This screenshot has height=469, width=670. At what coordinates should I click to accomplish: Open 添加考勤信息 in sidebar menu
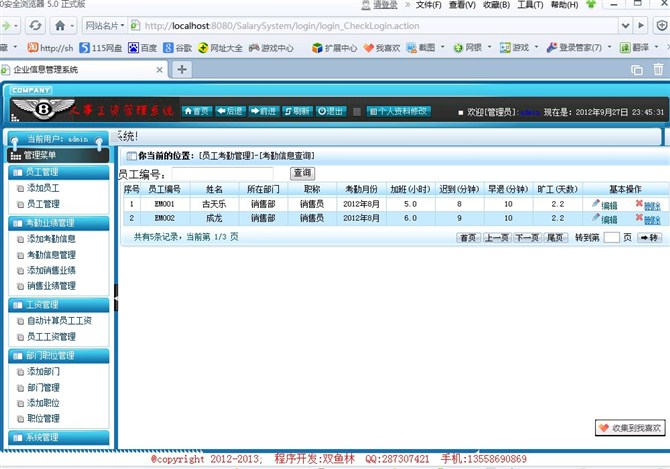point(51,239)
